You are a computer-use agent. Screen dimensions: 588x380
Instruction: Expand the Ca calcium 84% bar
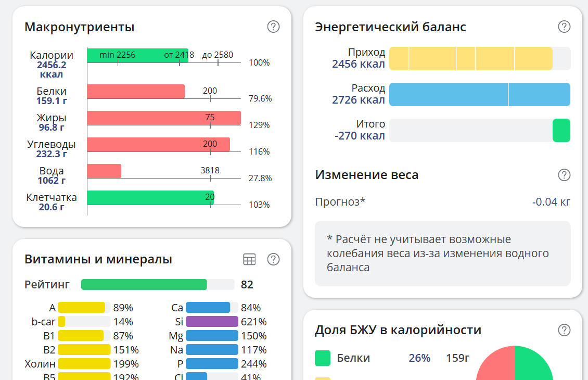click(207, 307)
